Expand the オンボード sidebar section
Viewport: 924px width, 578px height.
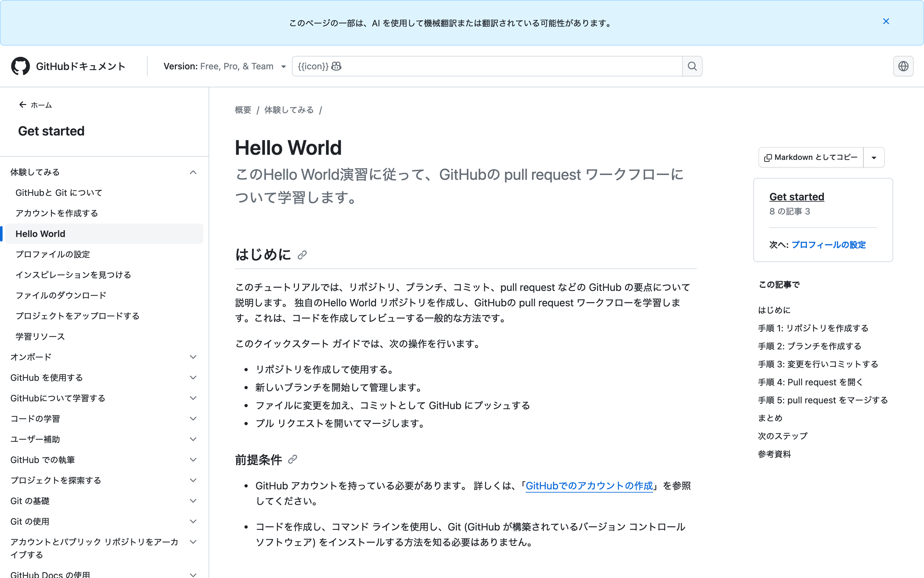(x=193, y=357)
